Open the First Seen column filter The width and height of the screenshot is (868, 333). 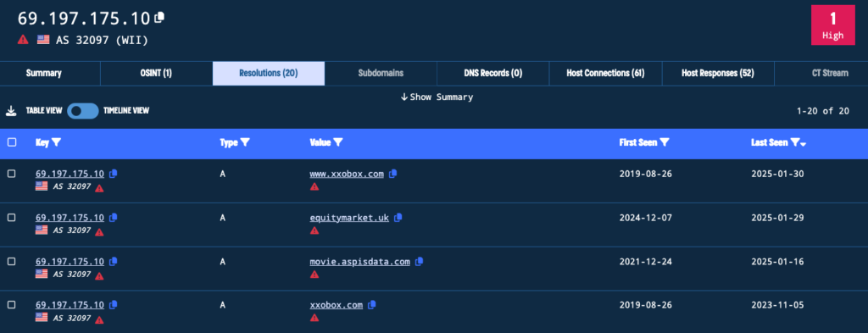(x=665, y=142)
